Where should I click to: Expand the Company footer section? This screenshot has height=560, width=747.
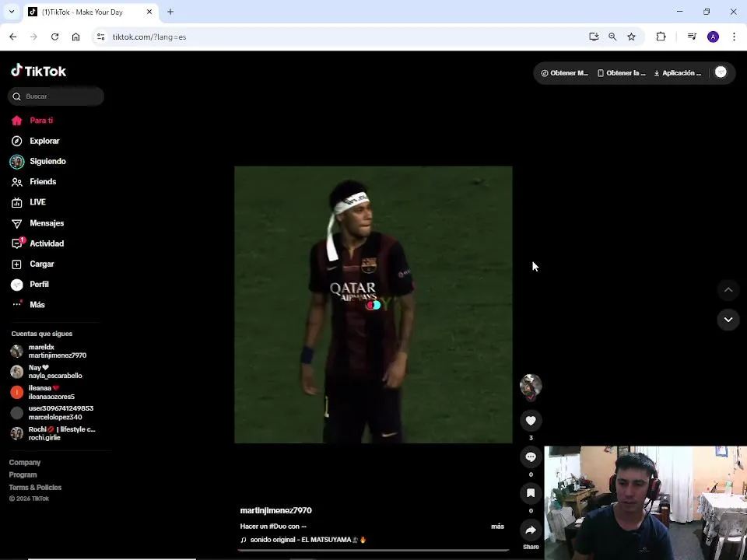click(x=25, y=462)
